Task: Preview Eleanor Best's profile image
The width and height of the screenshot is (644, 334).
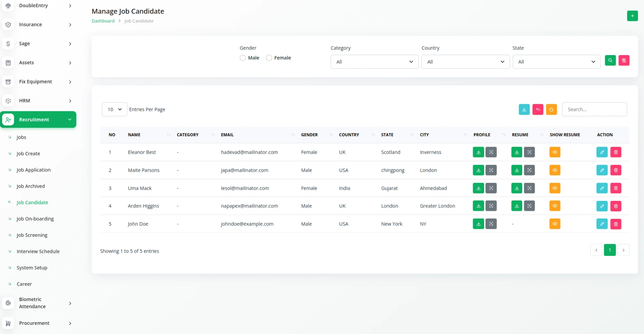Action: click(491, 152)
